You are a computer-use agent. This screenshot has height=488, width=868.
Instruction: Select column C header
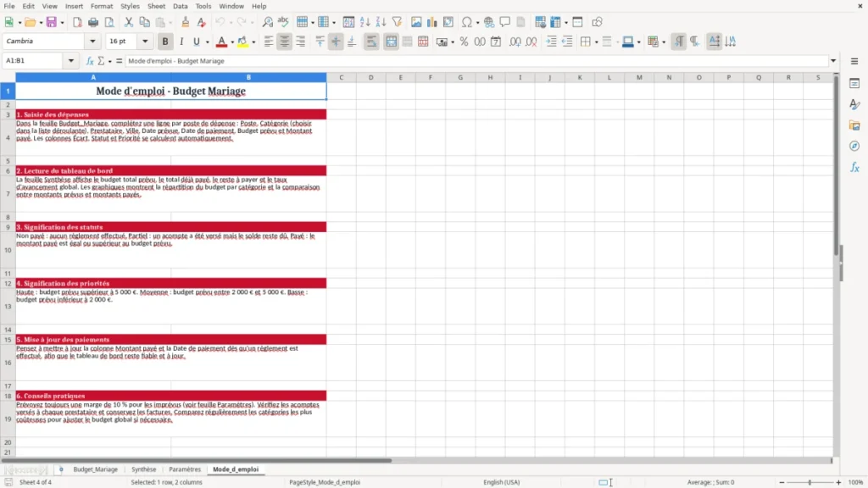(341, 77)
